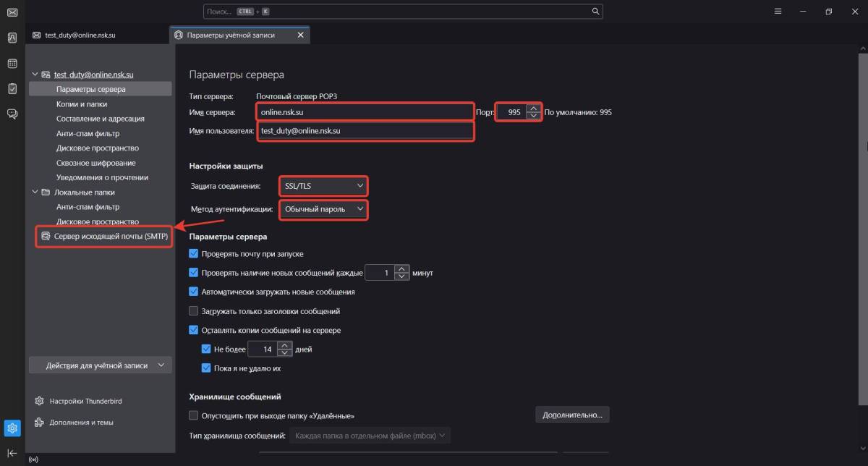The width and height of the screenshot is (868, 466).
Task: Click the Дополнительно... button
Action: pyautogui.click(x=572, y=415)
